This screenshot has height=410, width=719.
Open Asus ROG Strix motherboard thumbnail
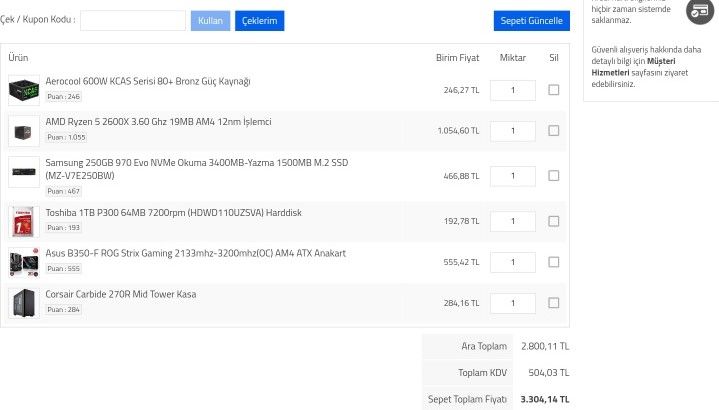(24, 263)
